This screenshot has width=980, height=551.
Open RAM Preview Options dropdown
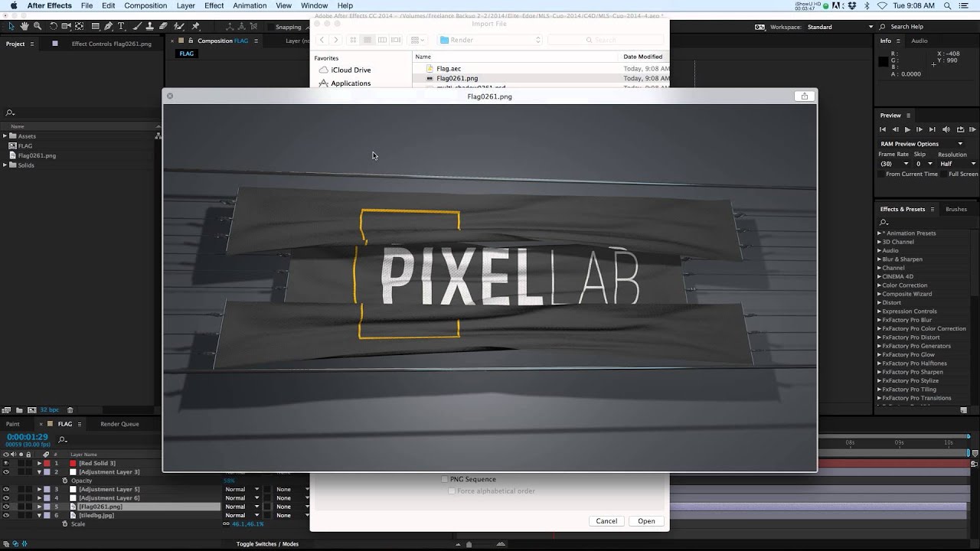tap(923, 144)
